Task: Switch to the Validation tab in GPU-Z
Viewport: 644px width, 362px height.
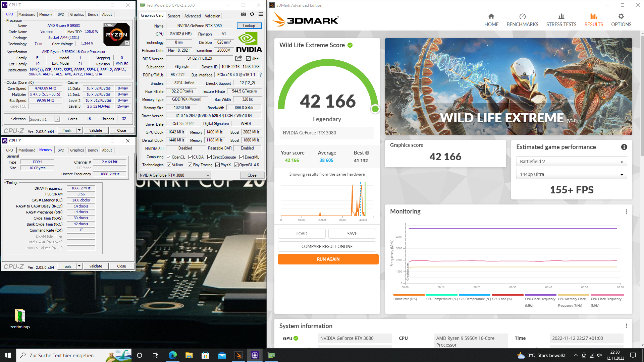Action: [213, 16]
